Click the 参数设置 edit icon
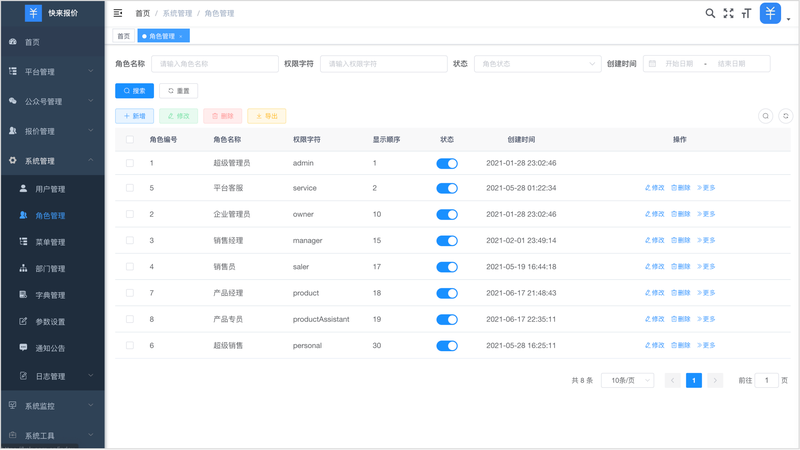The width and height of the screenshot is (800, 450). [23, 321]
